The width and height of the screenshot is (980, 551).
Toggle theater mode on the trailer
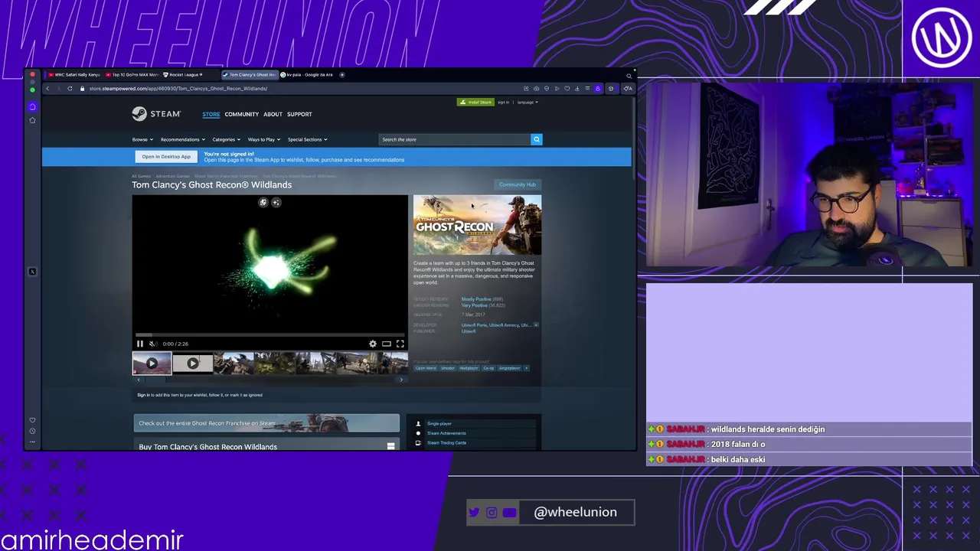[387, 344]
